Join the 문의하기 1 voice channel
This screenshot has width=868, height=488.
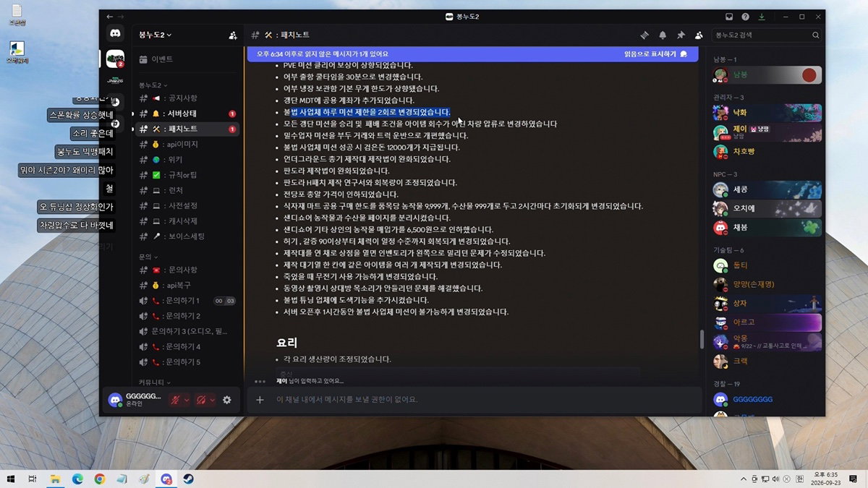[x=187, y=301]
